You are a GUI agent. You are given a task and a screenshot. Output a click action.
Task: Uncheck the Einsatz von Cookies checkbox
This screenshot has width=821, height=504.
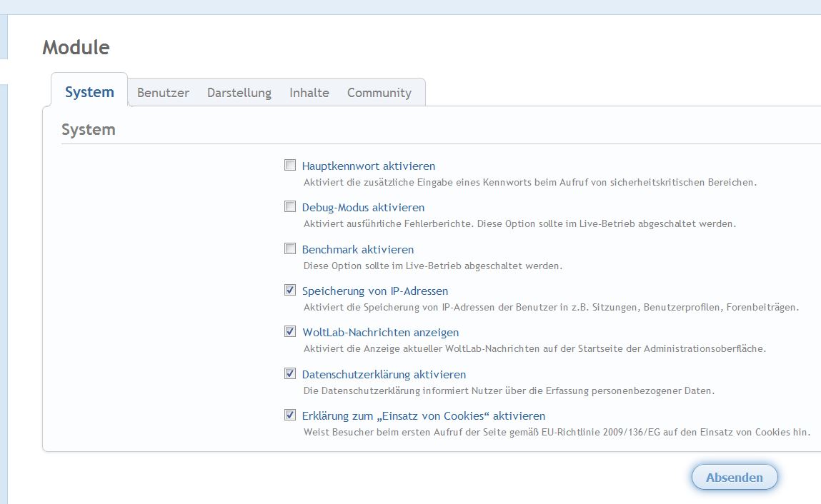point(290,415)
